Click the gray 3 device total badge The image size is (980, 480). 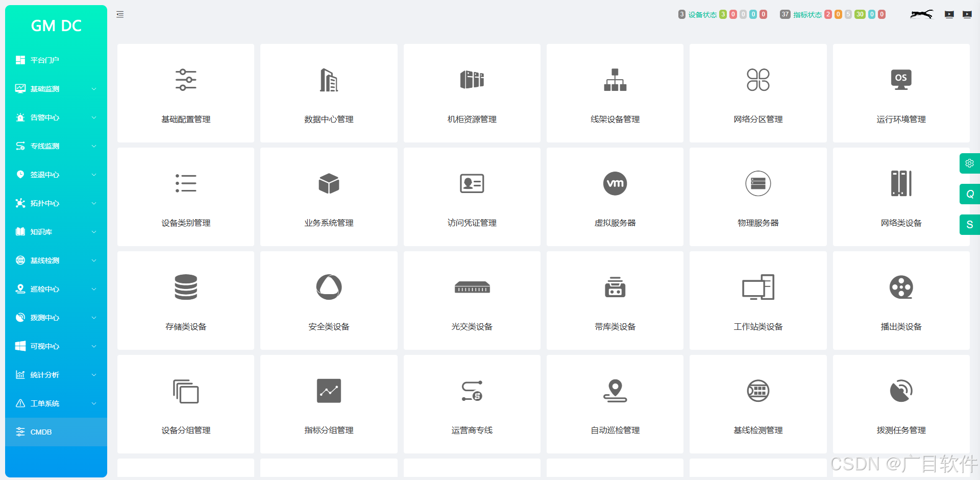coord(681,14)
